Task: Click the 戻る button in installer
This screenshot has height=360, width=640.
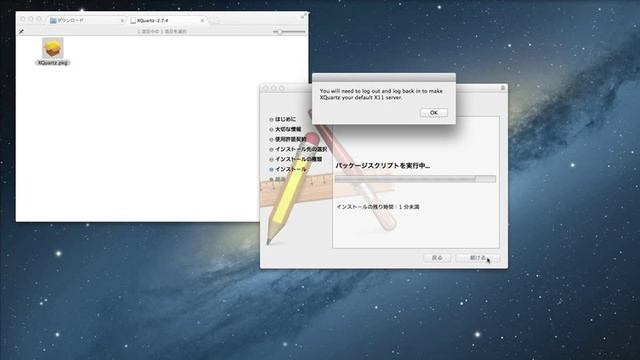Action: click(x=437, y=258)
